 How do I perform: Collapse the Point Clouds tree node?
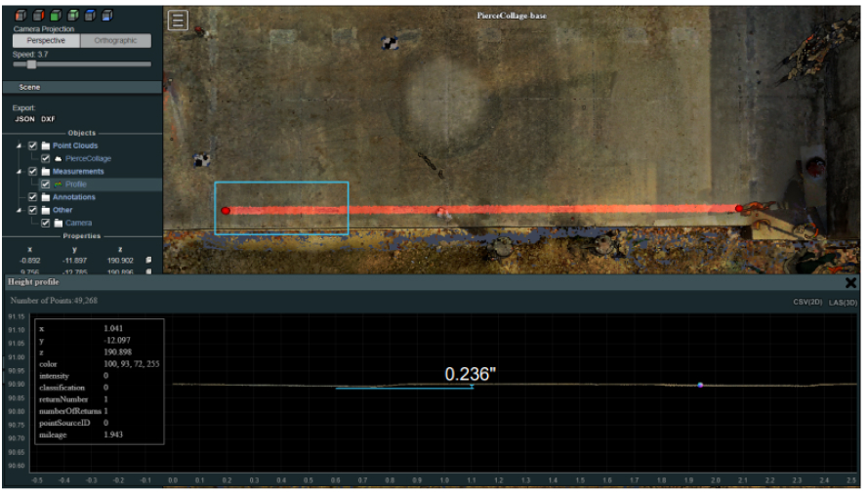[x=20, y=145]
